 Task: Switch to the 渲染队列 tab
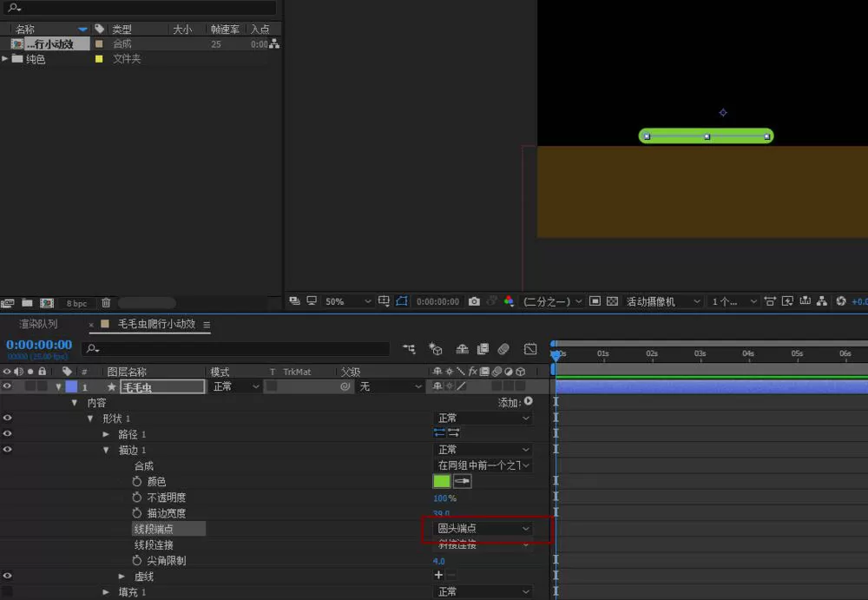click(x=38, y=324)
